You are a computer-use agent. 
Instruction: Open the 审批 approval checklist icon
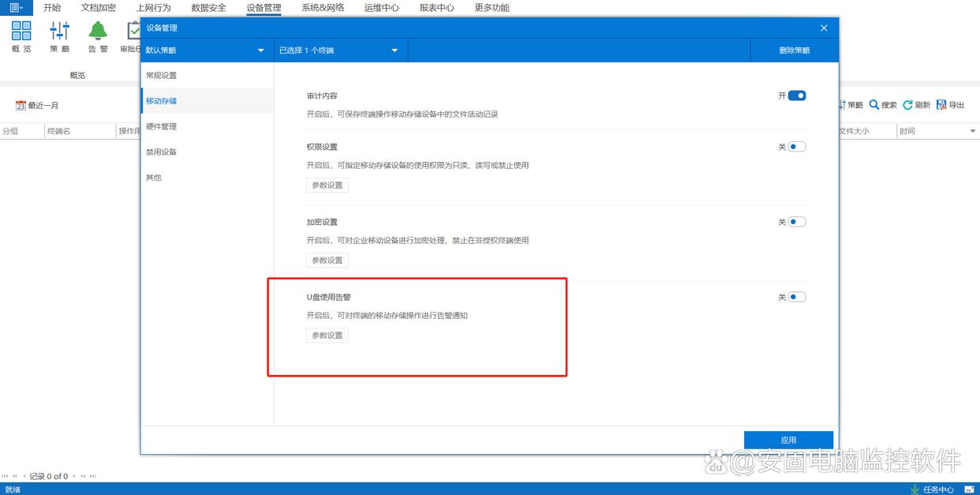point(133,32)
